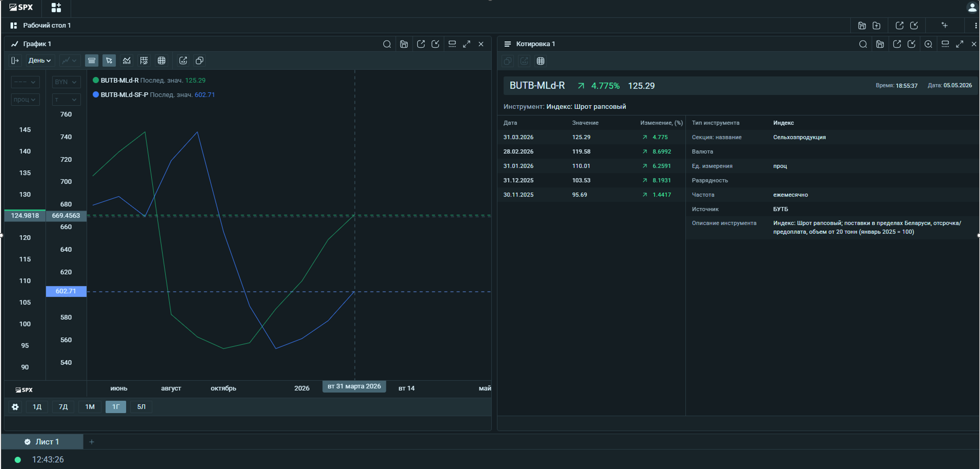Viewport: 980px width, 469px height.
Task: Open the widgets grid icon next to SPX
Action: click(x=56, y=7)
